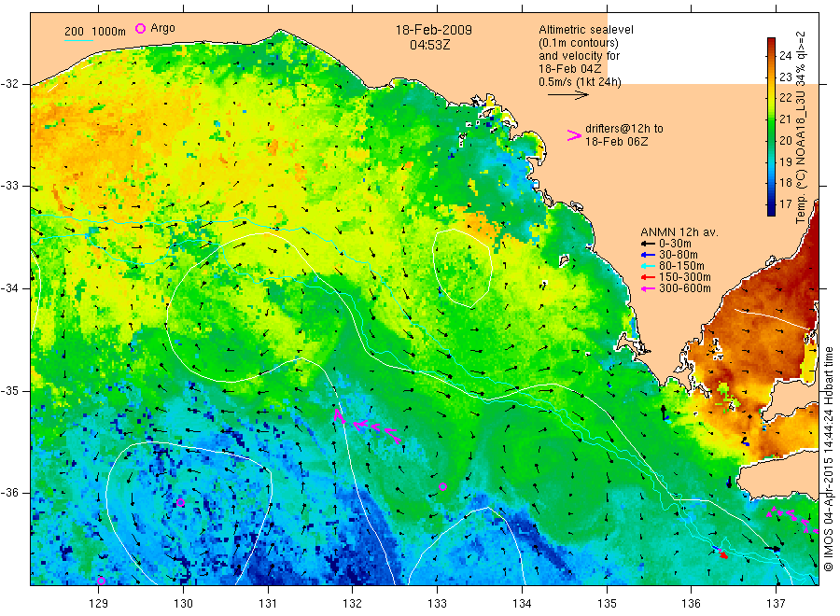Click the 130 longitude axis label
Image resolution: width=840 pixels, height=616 pixels.
(183, 604)
